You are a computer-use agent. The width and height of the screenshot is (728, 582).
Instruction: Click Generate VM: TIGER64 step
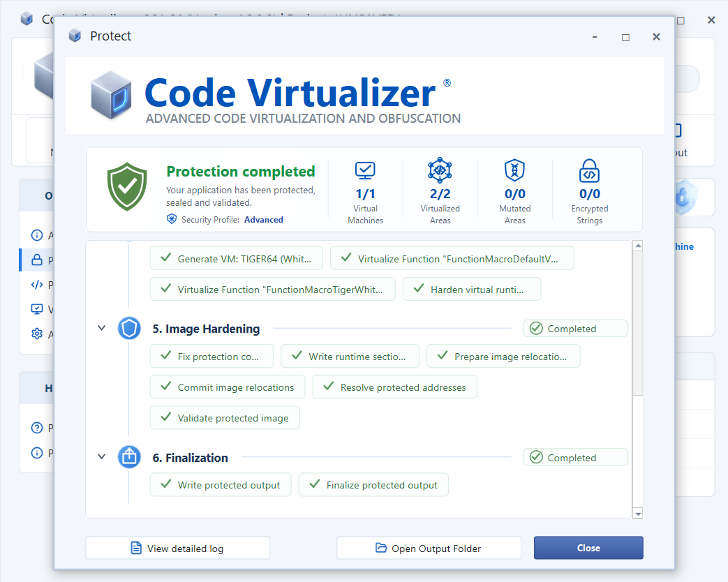pos(237,258)
